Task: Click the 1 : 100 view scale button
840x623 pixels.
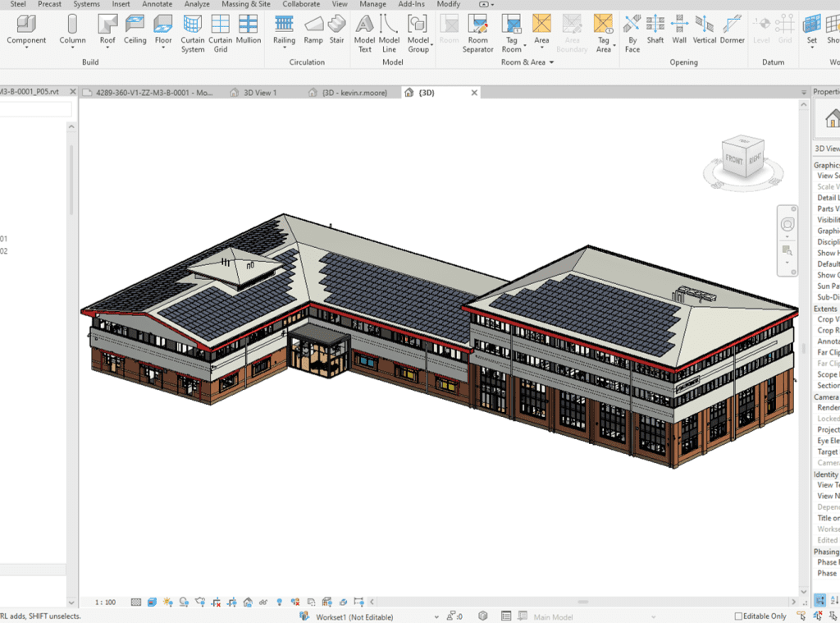Action: tap(104, 602)
